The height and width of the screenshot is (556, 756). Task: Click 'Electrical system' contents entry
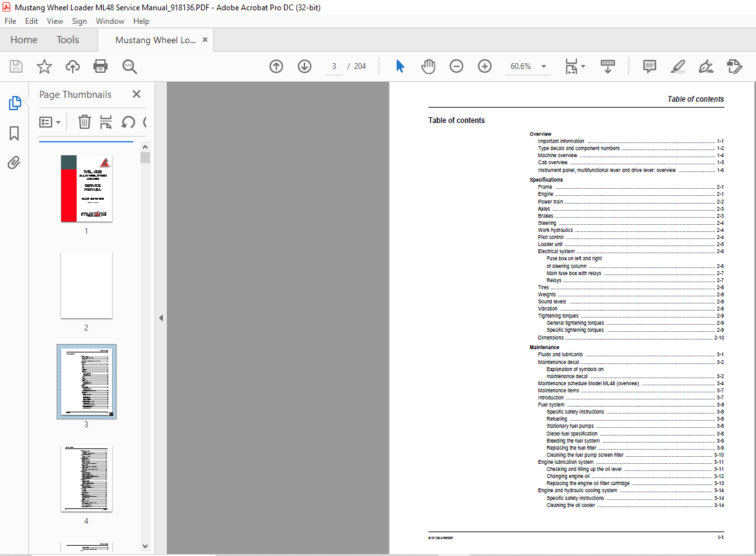point(556,251)
